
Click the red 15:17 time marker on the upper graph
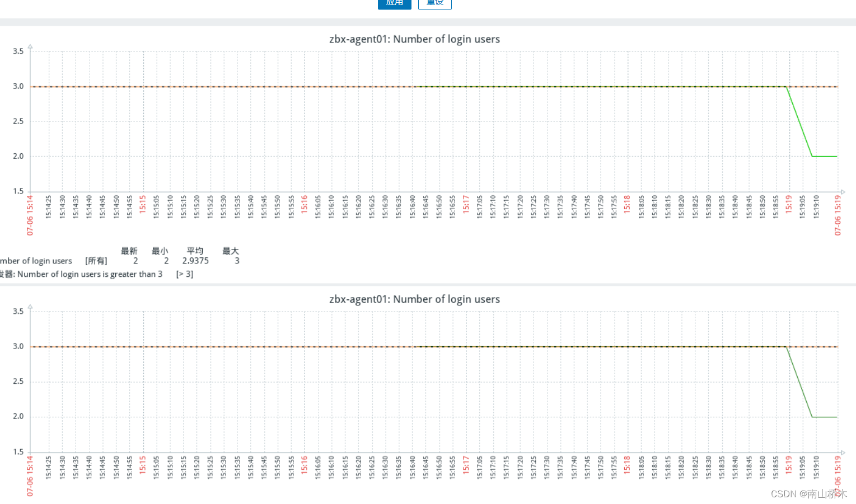tap(466, 204)
